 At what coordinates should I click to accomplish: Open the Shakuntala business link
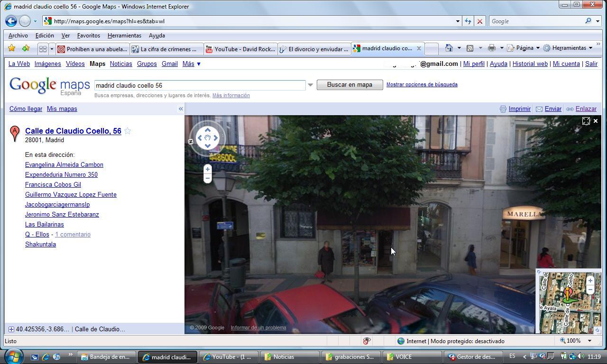40,245
